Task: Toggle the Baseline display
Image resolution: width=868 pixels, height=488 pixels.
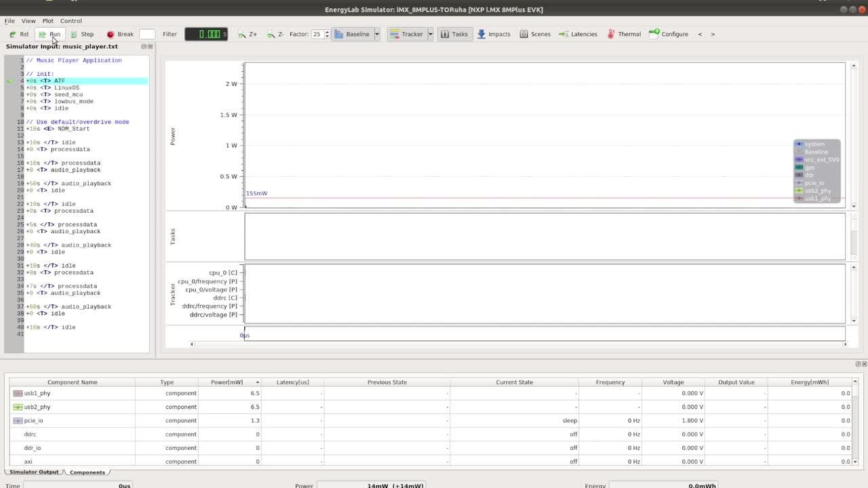Action: pyautogui.click(x=352, y=34)
